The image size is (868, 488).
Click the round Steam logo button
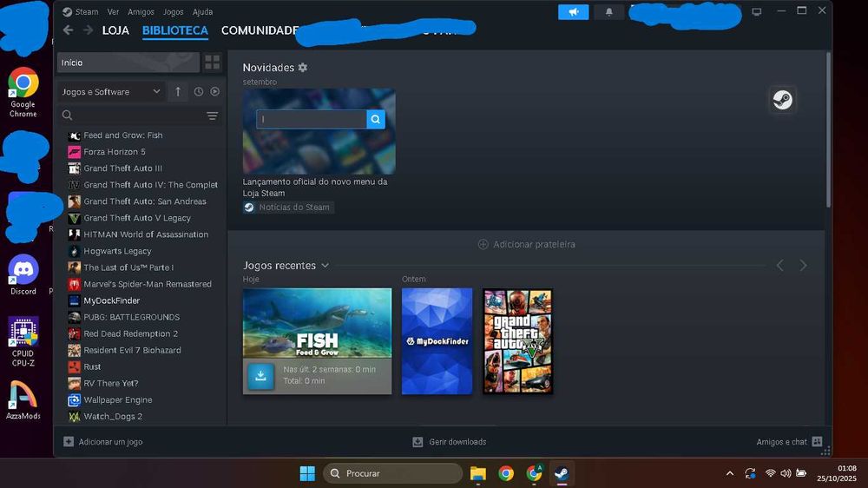coord(782,100)
